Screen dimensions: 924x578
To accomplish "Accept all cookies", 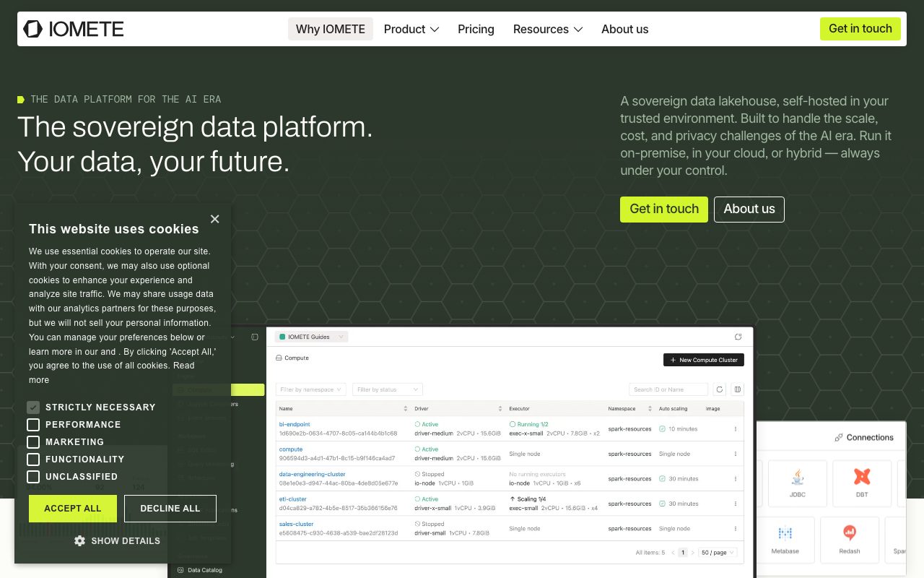I will [73, 509].
